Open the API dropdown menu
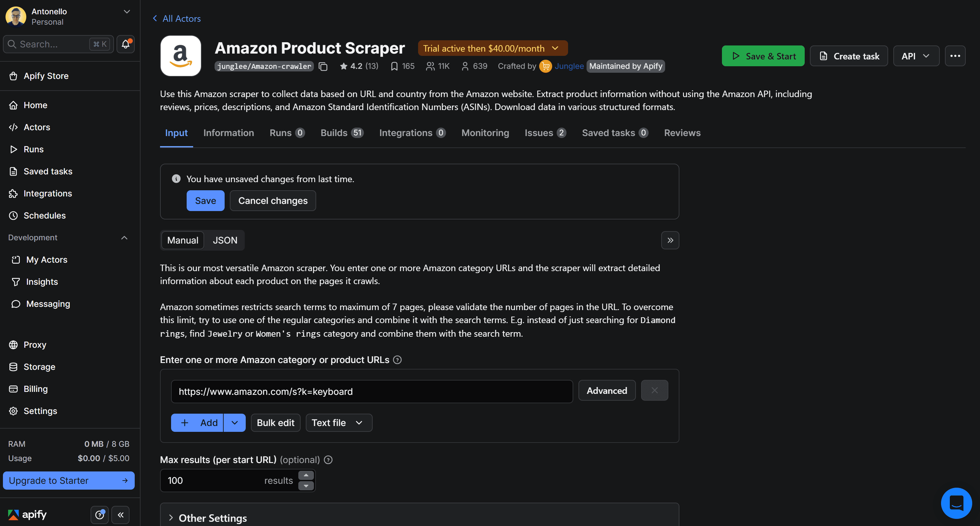 916,56
